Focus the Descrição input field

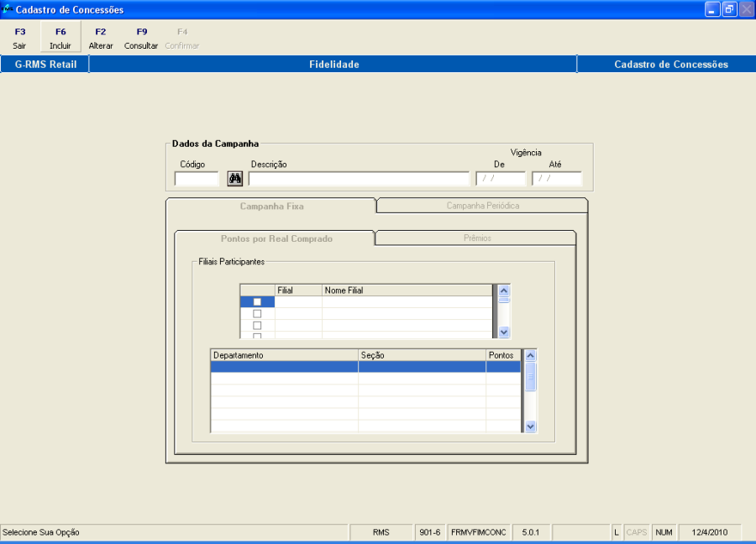point(359,179)
